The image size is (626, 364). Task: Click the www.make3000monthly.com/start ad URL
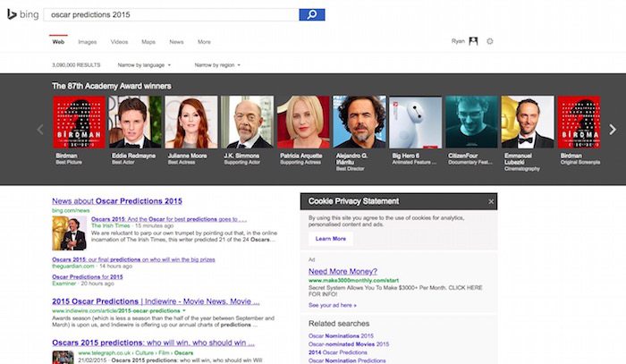354,281
